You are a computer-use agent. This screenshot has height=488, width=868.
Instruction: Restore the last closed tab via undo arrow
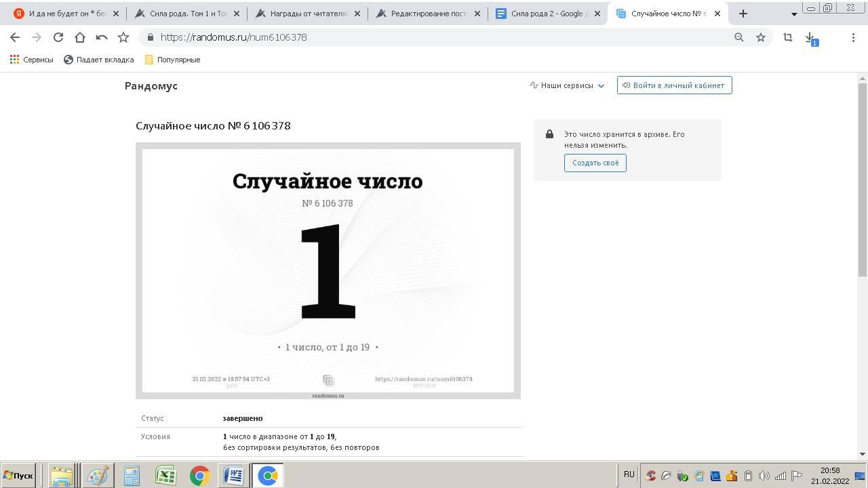(102, 37)
